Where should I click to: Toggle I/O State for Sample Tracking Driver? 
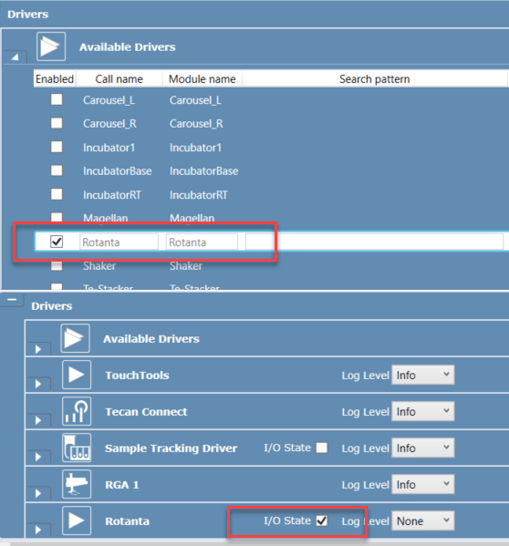(x=322, y=448)
